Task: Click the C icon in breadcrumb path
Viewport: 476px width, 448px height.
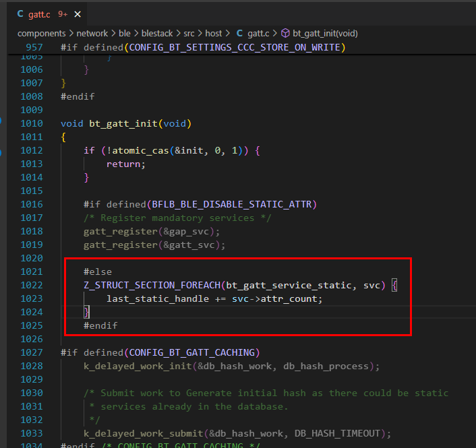Action: tap(239, 33)
